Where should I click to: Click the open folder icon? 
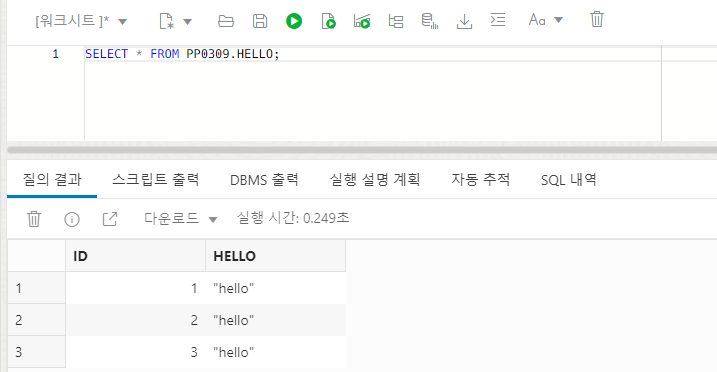point(226,21)
